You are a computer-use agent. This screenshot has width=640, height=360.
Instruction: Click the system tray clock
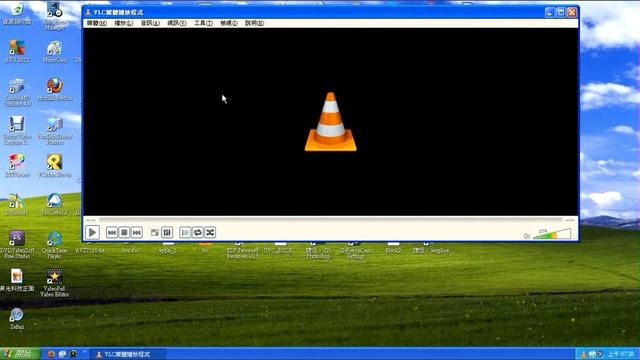(621, 354)
